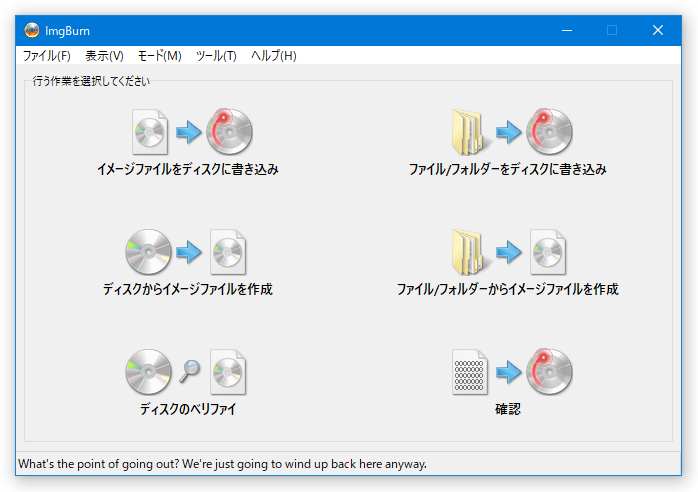Open the 表示(V) menu
The height and width of the screenshot is (492, 698).
pyautogui.click(x=104, y=56)
